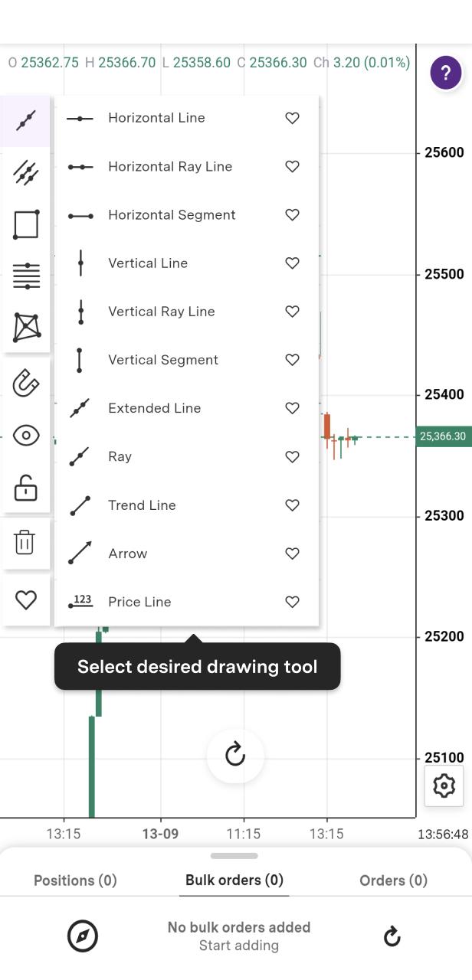Collapse the line tools menu button

(x=26, y=120)
